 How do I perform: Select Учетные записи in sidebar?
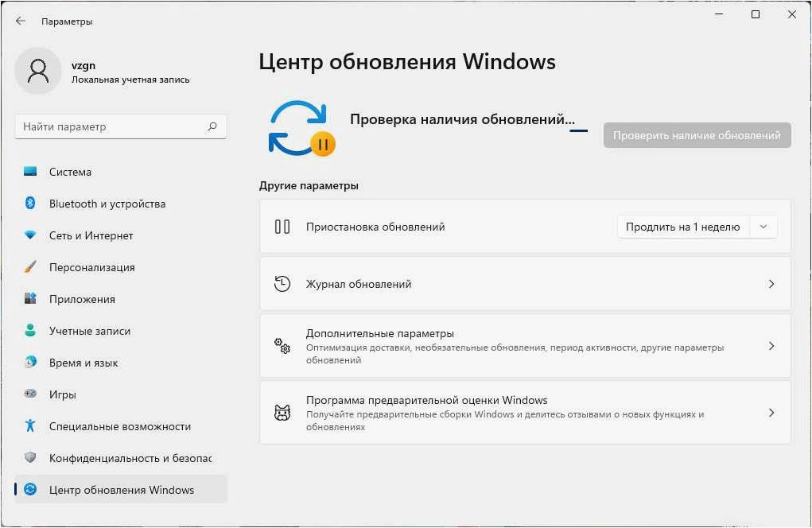click(121, 331)
